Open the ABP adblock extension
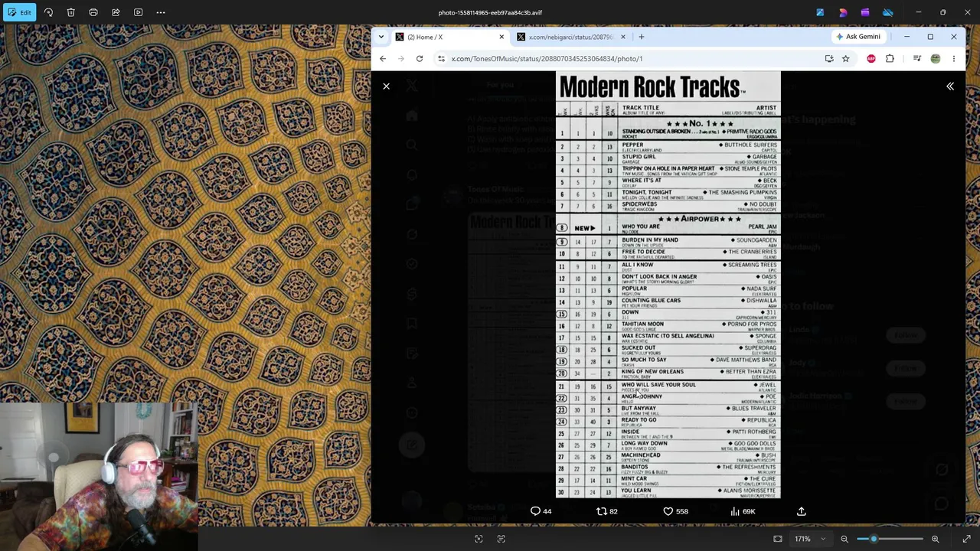Image resolution: width=980 pixels, height=551 pixels. coord(871,58)
